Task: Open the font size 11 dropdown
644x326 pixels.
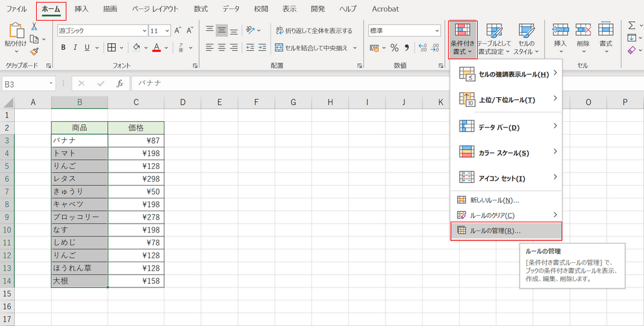Action: coord(168,31)
